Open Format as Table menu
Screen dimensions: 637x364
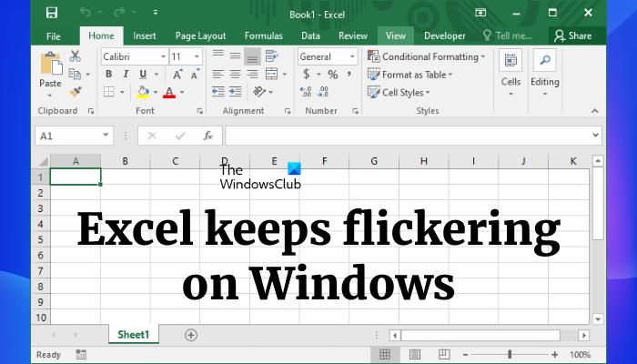coord(409,75)
